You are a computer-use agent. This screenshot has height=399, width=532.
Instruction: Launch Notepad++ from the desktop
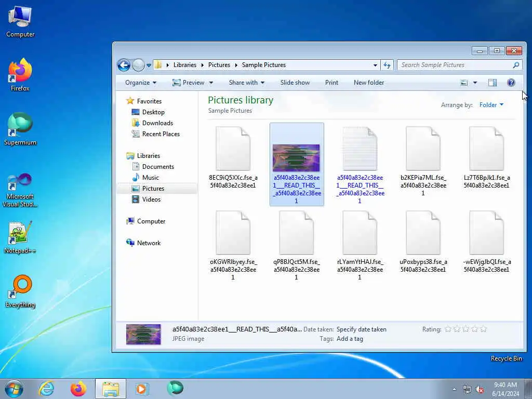tap(20, 237)
